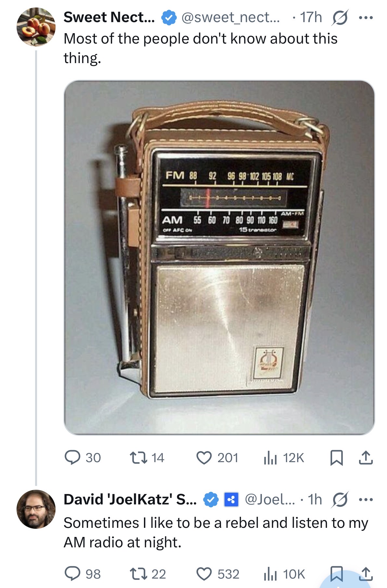The image size is (387, 588).
Task: Reply to David JoelKatz's AM radio comment
Action: coord(73,574)
